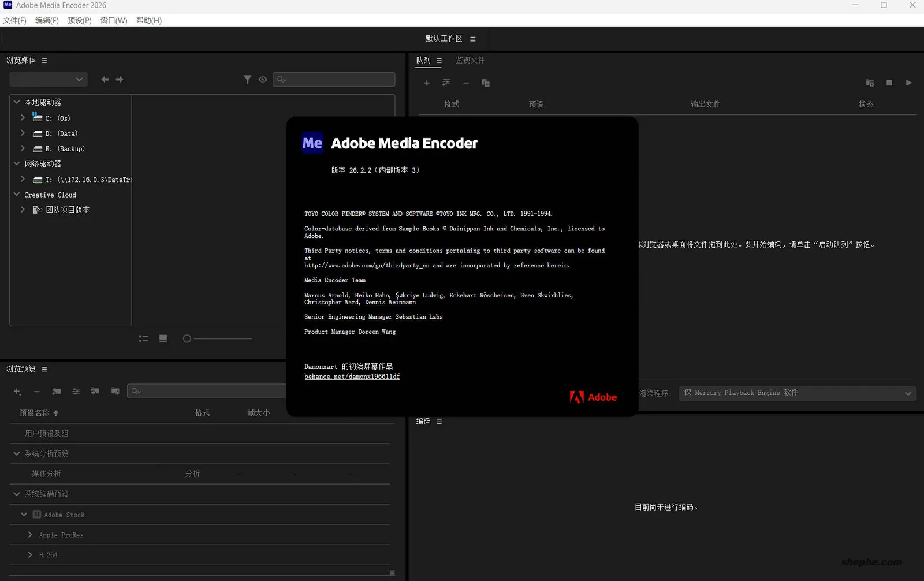Open the behance.net/damonx196611df link
Viewport: 924px width, 581px height.
(352, 377)
